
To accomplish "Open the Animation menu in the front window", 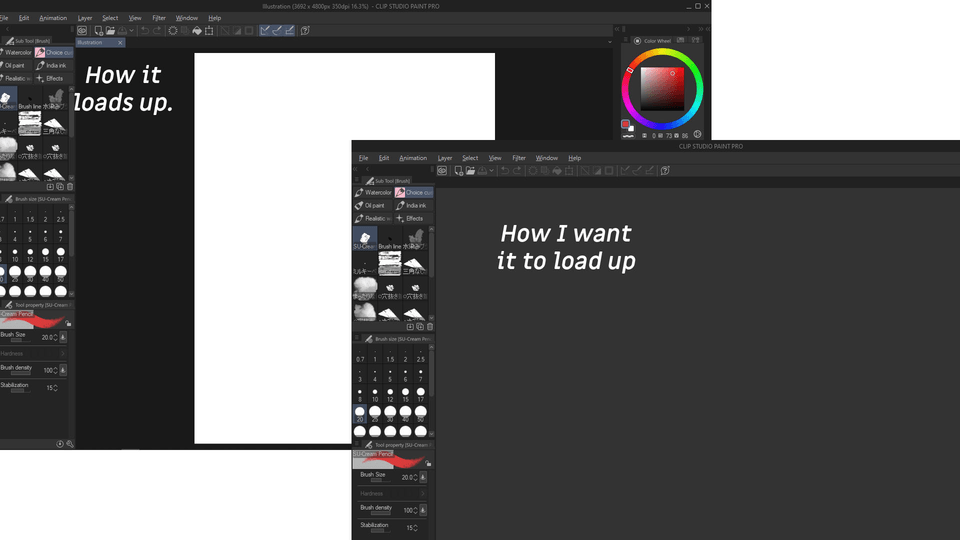I will pos(413,158).
